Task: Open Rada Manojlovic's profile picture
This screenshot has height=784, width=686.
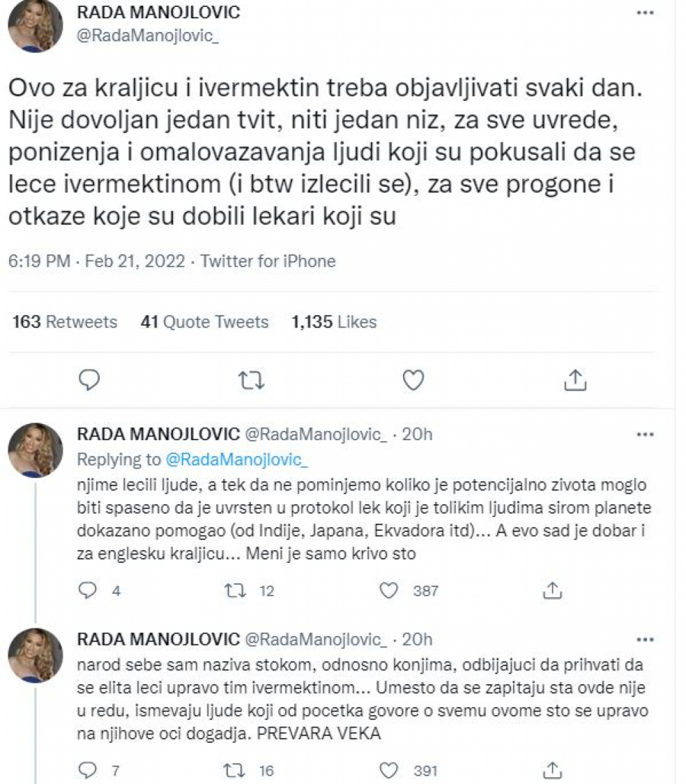Action: click(x=34, y=27)
